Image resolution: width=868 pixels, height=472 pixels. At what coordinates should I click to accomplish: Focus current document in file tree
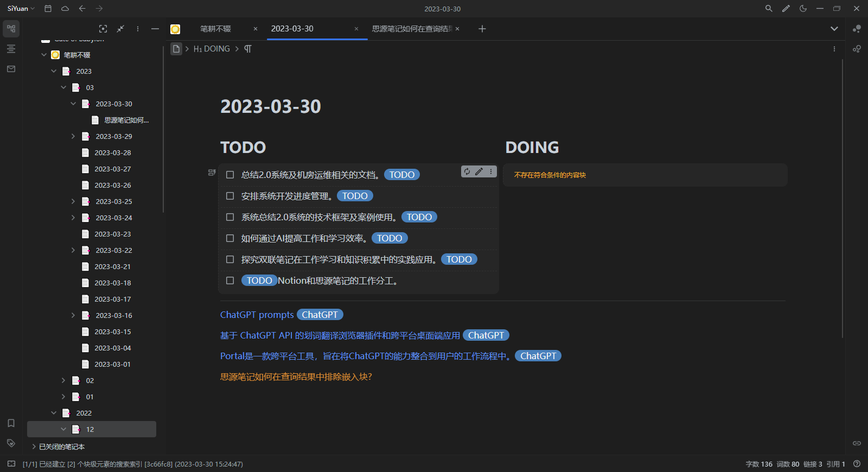click(103, 29)
